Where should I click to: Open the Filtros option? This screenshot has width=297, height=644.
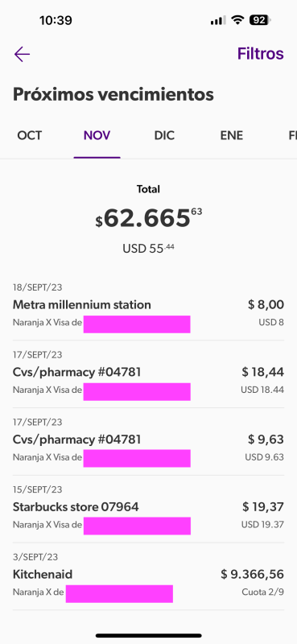261,54
